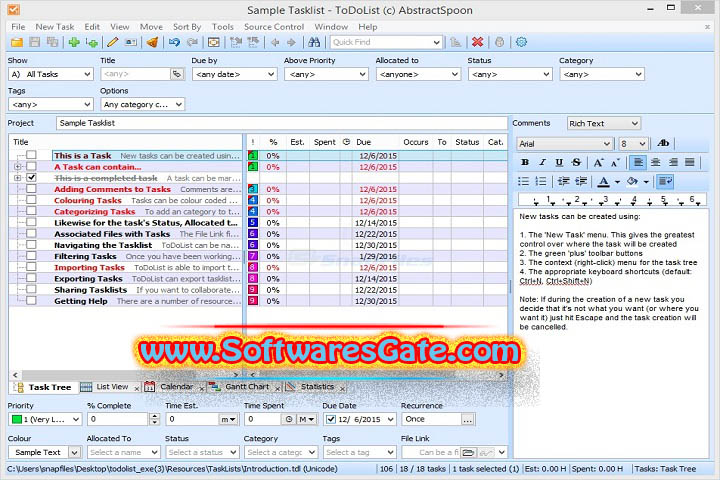Click the binoculars find tasks icon
Image resolution: width=720 pixels, height=480 pixels.
[x=314, y=42]
